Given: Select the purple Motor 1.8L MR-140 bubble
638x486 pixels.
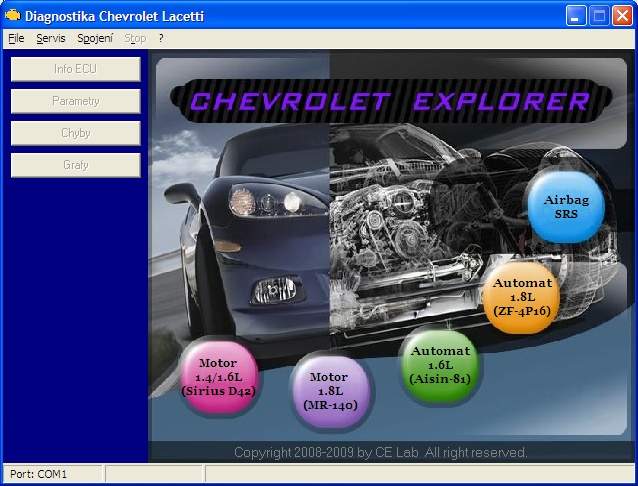Looking at the screenshot, I should (x=331, y=391).
